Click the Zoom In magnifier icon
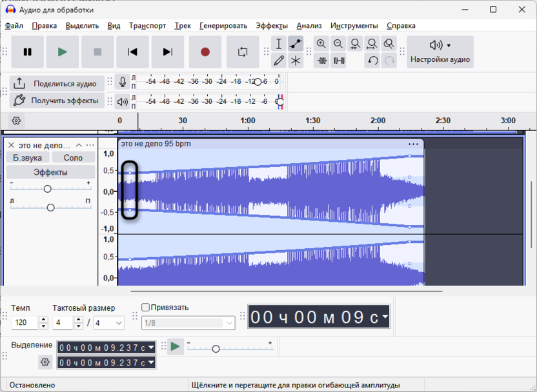537x392 pixels. pyautogui.click(x=321, y=44)
